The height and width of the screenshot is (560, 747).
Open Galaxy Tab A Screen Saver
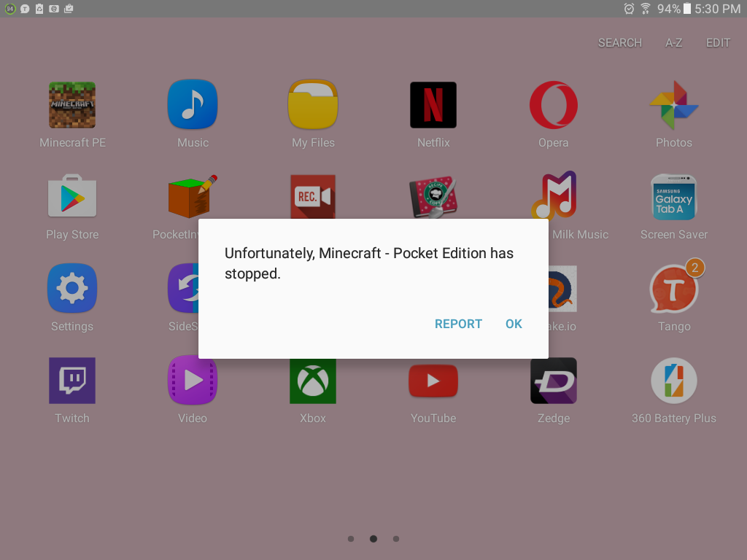pos(673,197)
